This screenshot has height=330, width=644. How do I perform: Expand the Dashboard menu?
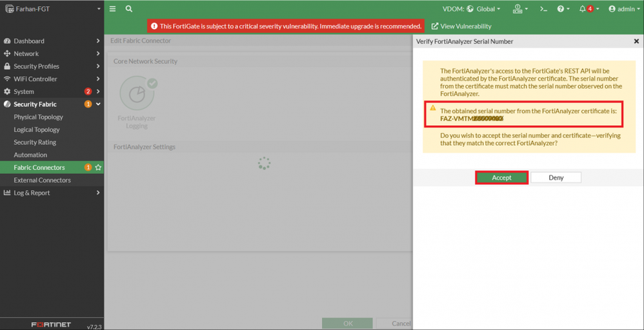tap(52, 41)
